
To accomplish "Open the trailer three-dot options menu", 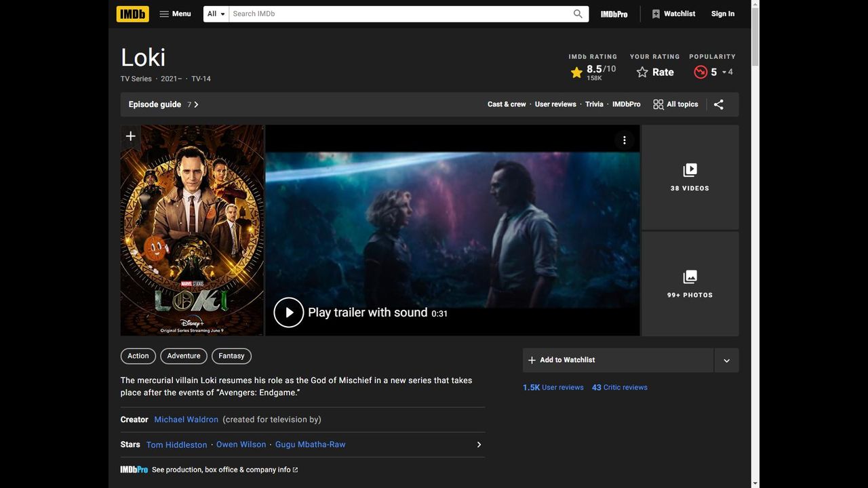I will pyautogui.click(x=624, y=140).
